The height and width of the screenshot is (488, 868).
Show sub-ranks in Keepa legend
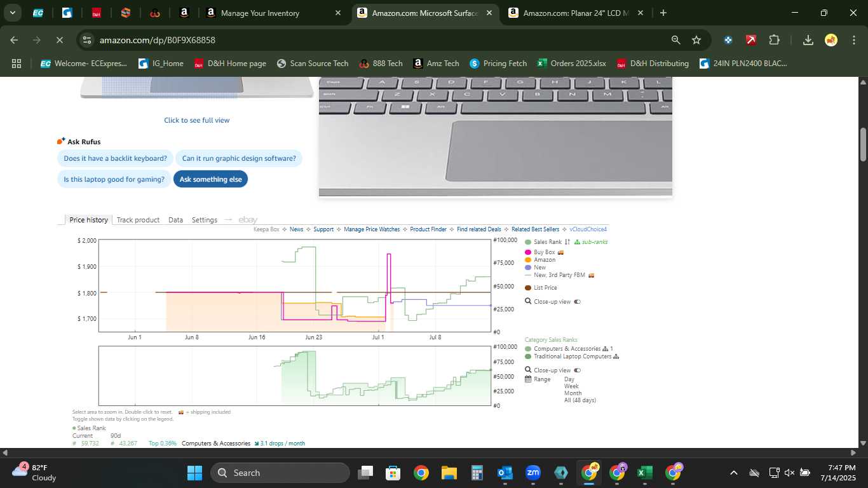(x=591, y=242)
